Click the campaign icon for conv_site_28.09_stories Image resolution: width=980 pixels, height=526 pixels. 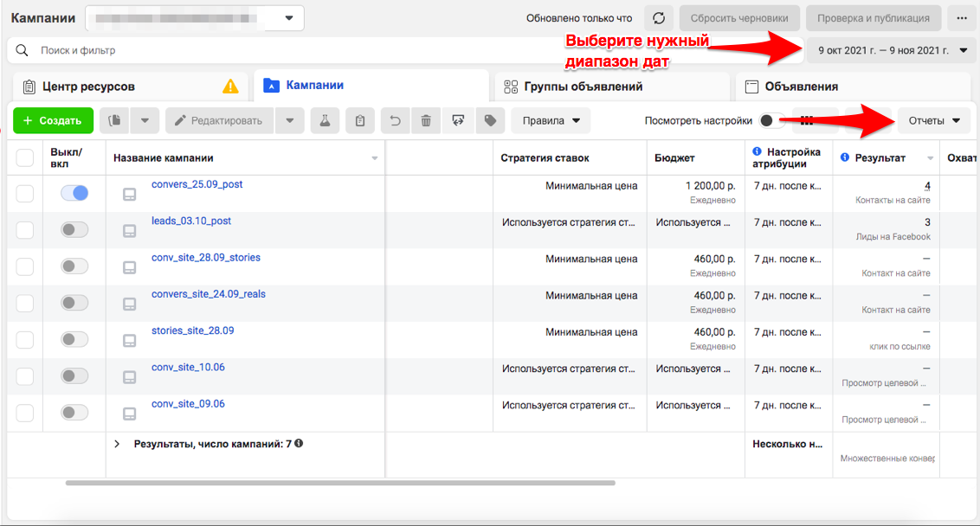[x=129, y=267]
